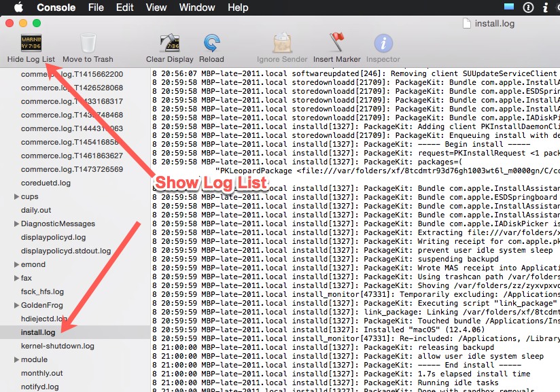Select the install.log entry in the sidebar

pyautogui.click(x=75, y=332)
